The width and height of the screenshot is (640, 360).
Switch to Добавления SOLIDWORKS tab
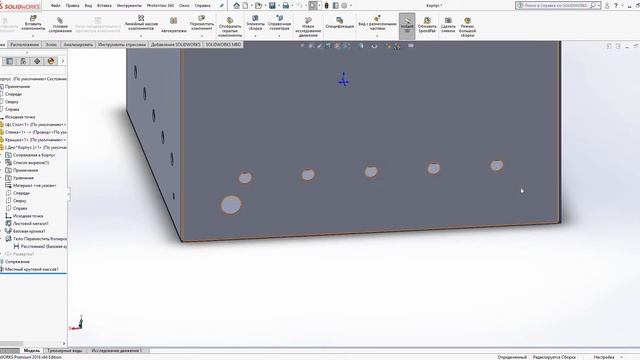tap(176, 44)
